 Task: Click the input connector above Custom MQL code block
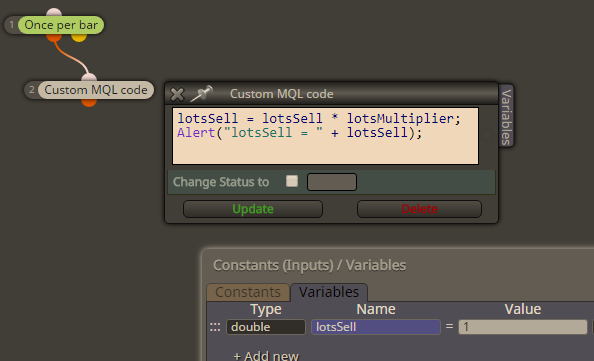coord(89,78)
